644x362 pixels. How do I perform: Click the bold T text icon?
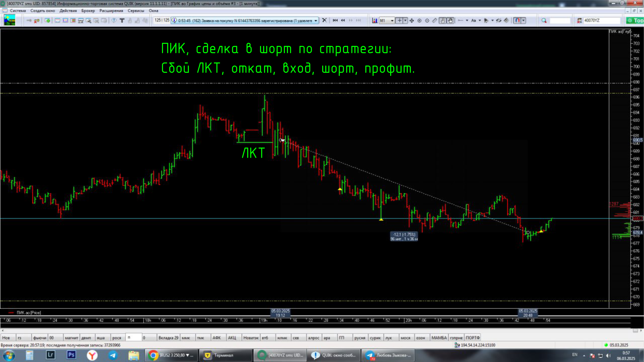(122, 20)
